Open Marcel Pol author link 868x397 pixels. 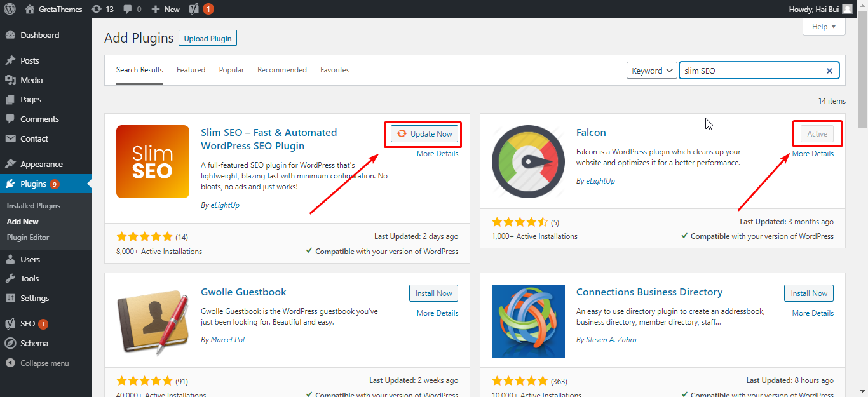pos(227,340)
